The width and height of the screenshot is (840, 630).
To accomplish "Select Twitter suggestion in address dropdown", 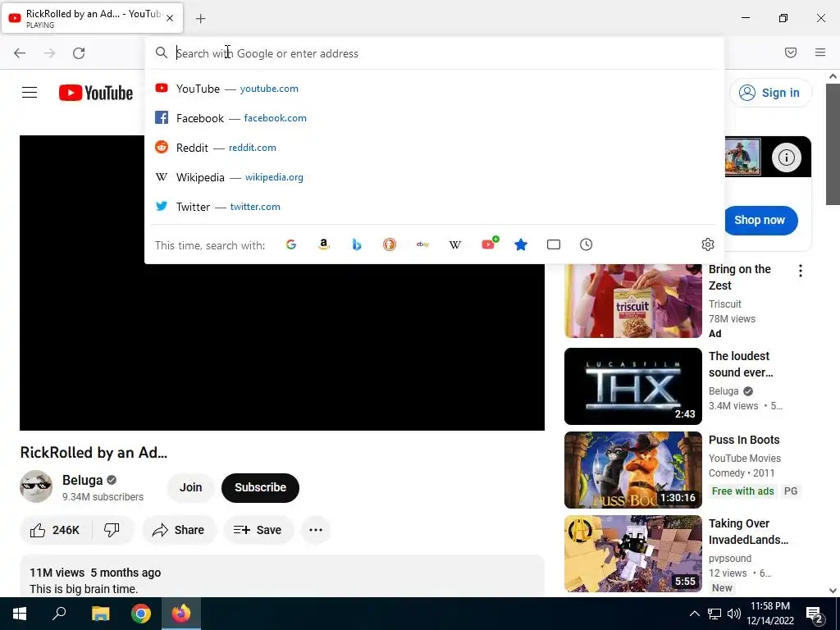I will pyautogui.click(x=434, y=206).
